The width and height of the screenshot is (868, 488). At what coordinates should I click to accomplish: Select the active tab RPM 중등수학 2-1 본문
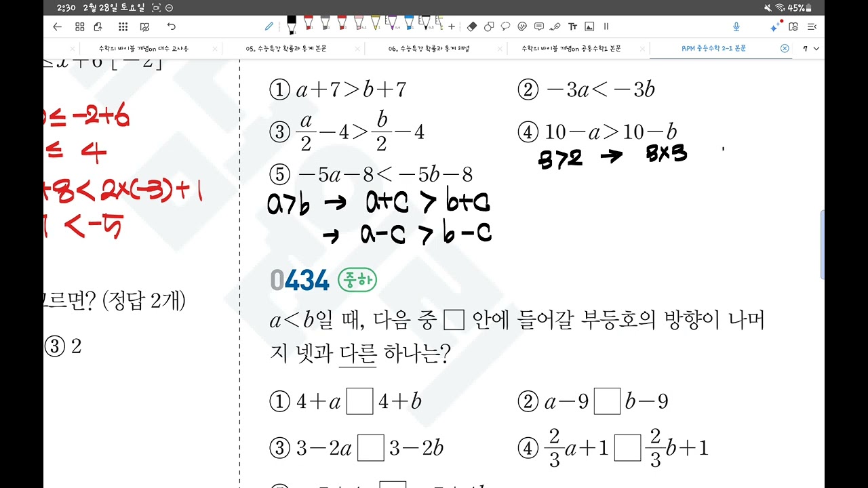coord(714,49)
